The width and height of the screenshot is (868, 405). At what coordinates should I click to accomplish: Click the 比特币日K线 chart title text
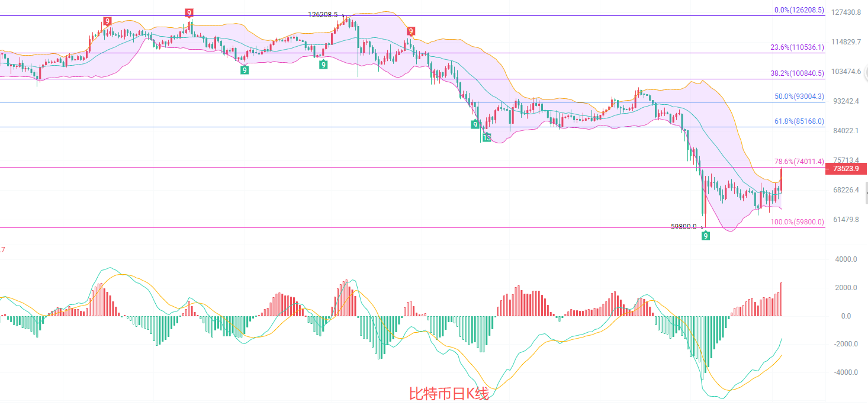click(x=449, y=394)
